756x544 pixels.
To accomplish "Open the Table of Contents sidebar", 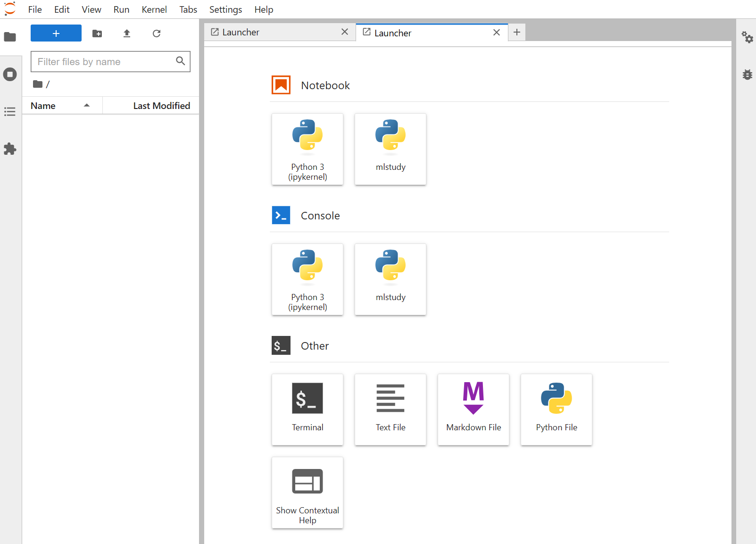I will point(10,112).
